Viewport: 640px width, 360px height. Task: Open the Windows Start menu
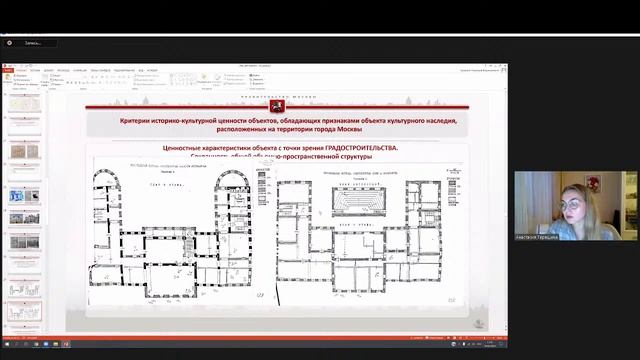tap(7, 344)
